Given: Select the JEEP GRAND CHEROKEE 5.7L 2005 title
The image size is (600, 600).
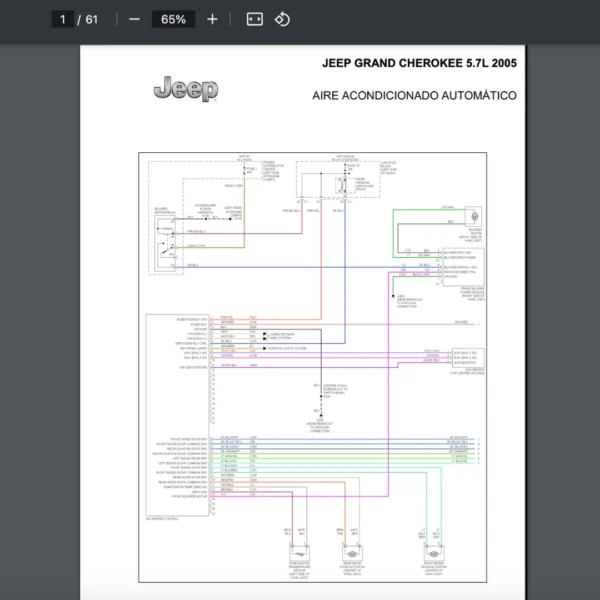Looking at the screenshot, I should pyautogui.click(x=419, y=63).
